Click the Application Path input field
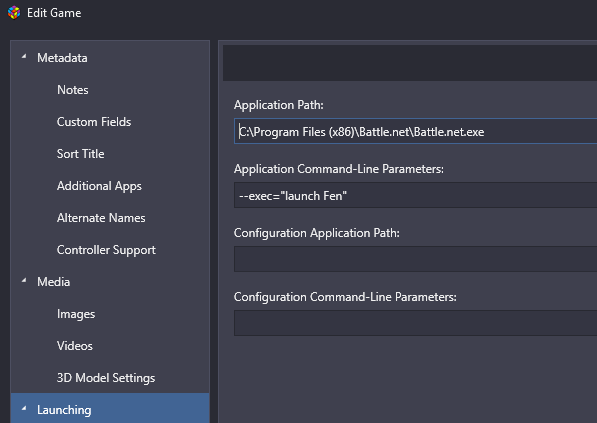 415,131
